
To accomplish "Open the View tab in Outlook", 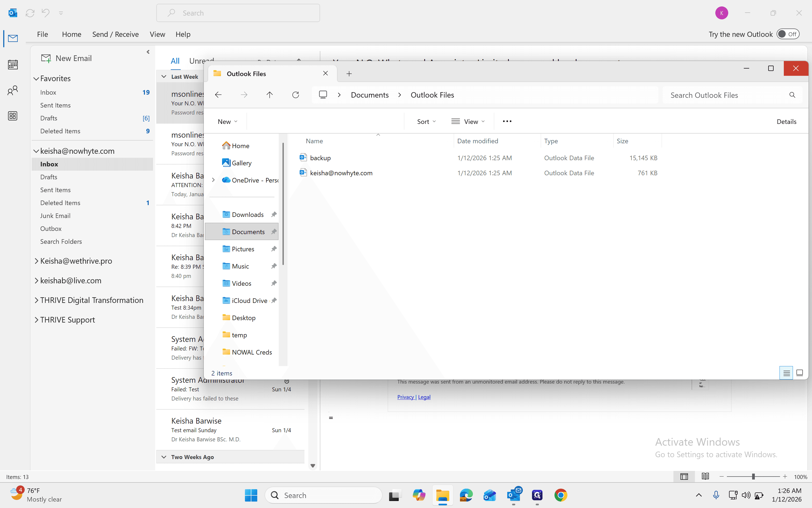I will [157, 34].
